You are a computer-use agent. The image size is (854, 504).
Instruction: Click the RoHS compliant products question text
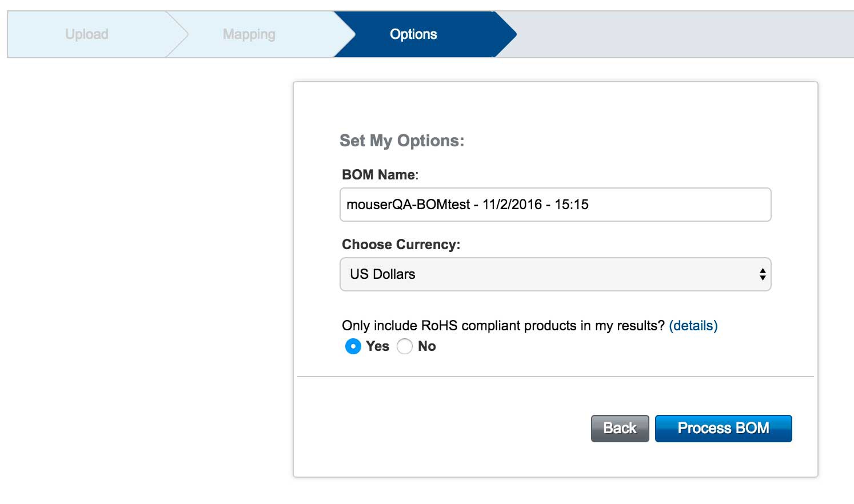click(x=503, y=326)
